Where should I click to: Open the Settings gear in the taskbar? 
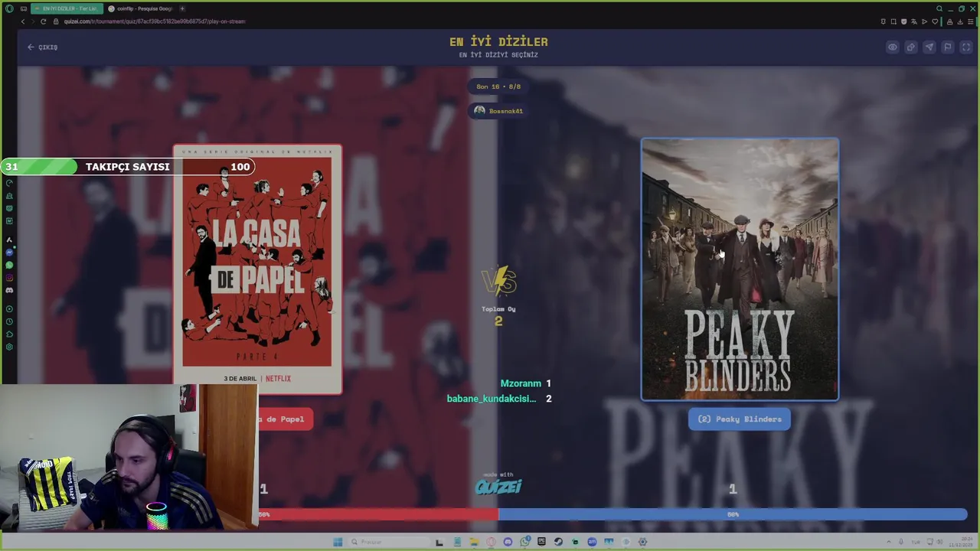click(642, 542)
